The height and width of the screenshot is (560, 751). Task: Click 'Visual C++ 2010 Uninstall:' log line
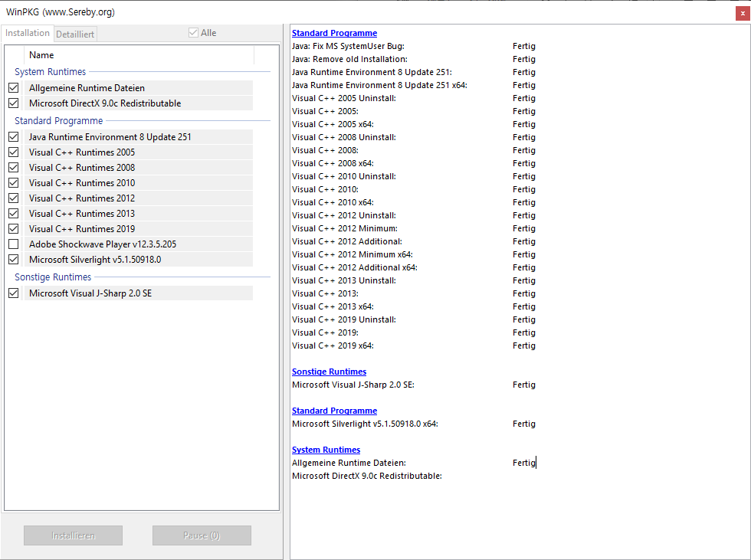(344, 176)
